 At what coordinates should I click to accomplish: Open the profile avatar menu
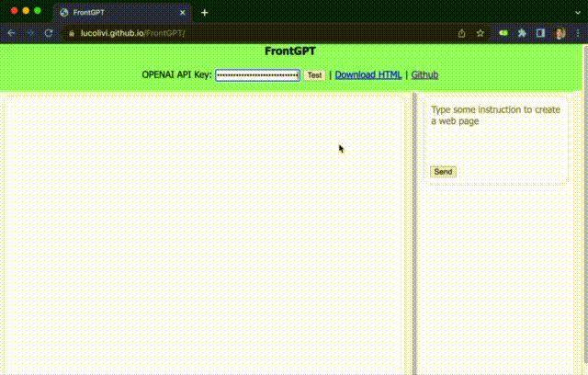point(560,33)
